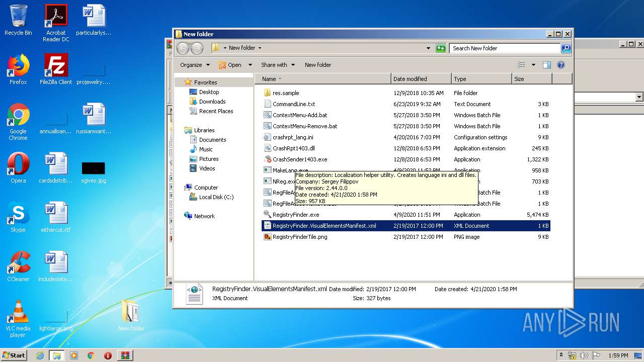Click the volume icon in the system tray
Image resolution: width=644 pixels, height=362 pixels.
[x=584, y=355]
